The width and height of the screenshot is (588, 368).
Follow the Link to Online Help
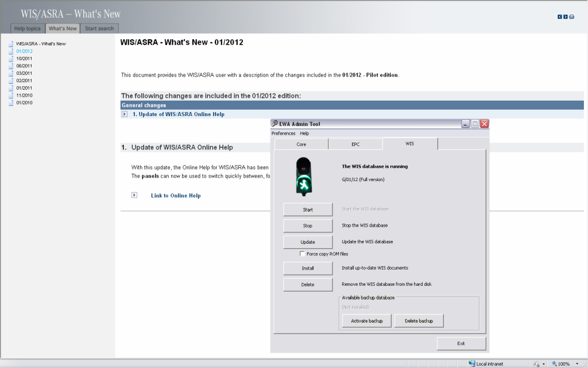coord(176,195)
